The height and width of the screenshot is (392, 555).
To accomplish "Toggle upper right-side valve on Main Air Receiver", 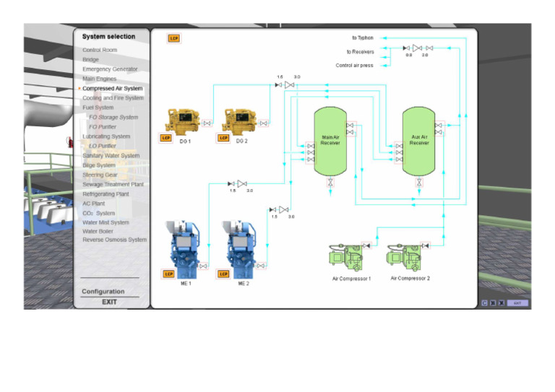I will 350,126.
